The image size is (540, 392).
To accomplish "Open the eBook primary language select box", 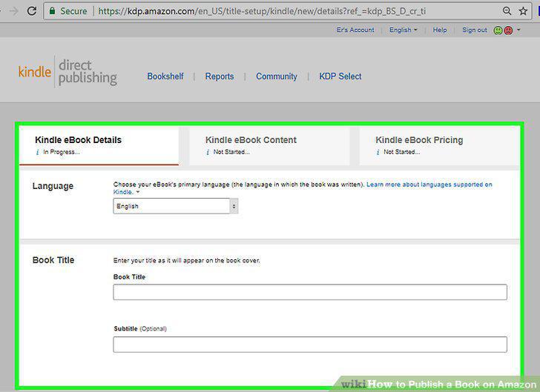I will click(x=176, y=206).
